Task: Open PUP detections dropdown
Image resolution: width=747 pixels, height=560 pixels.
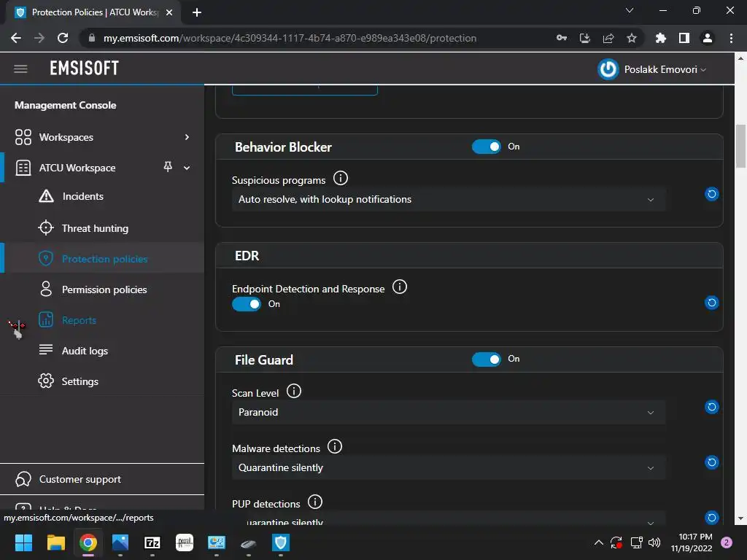Action: pos(448,519)
